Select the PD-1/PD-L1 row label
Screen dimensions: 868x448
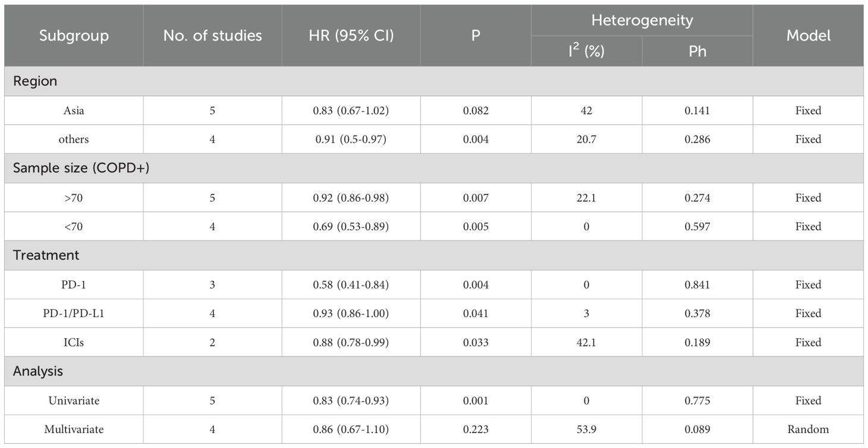pyautogui.click(x=74, y=314)
